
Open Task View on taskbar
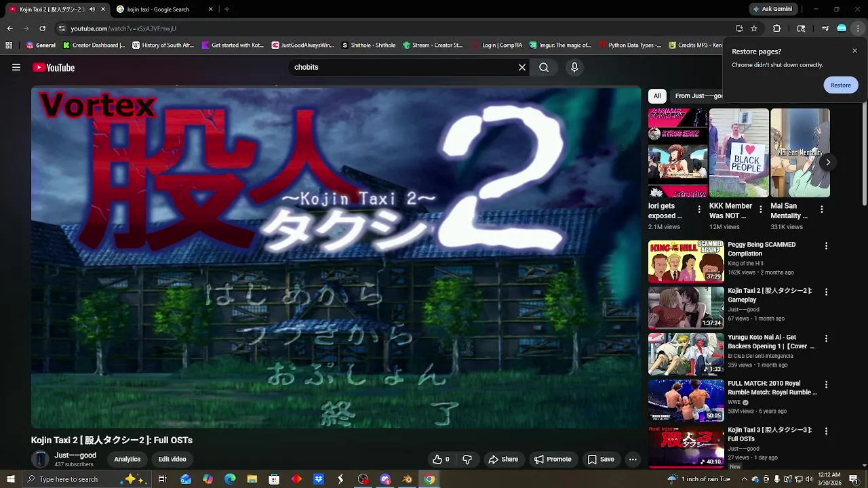point(163,479)
